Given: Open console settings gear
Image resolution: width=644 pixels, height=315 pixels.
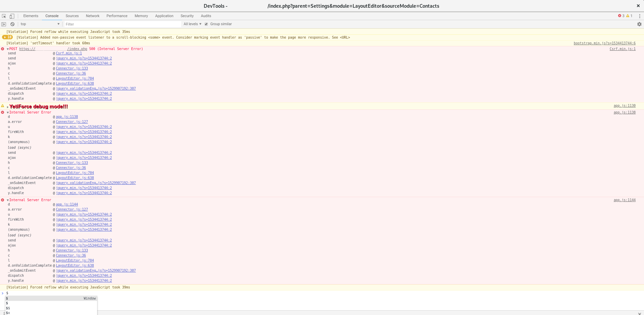Looking at the screenshot, I should (x=639, y=24).
